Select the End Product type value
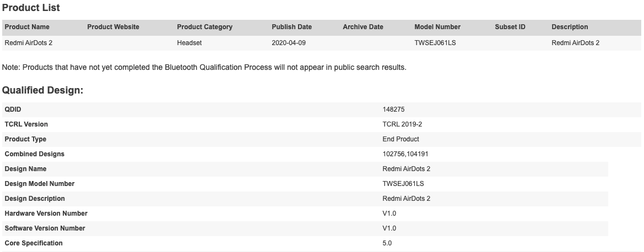Viewport: 644px width, 252px height. click(401, 139)
